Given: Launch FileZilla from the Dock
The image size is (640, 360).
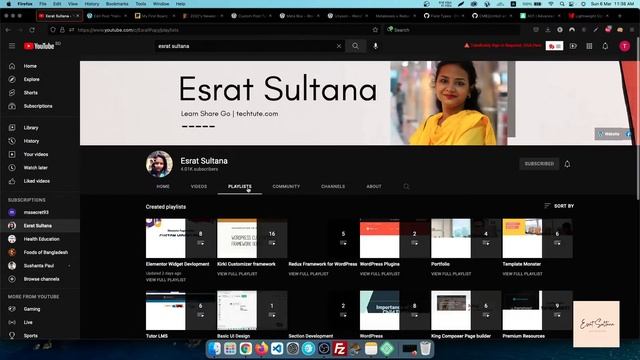Looking at the screenshot, I should 339,349.
